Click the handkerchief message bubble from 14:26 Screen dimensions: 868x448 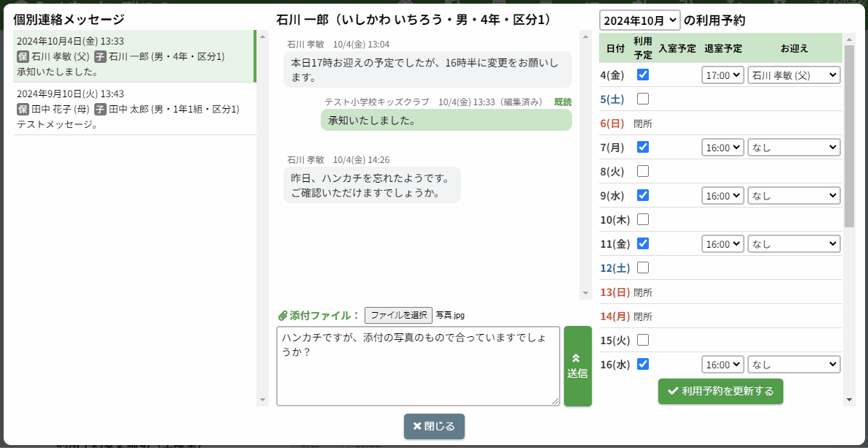click(371, 186)
